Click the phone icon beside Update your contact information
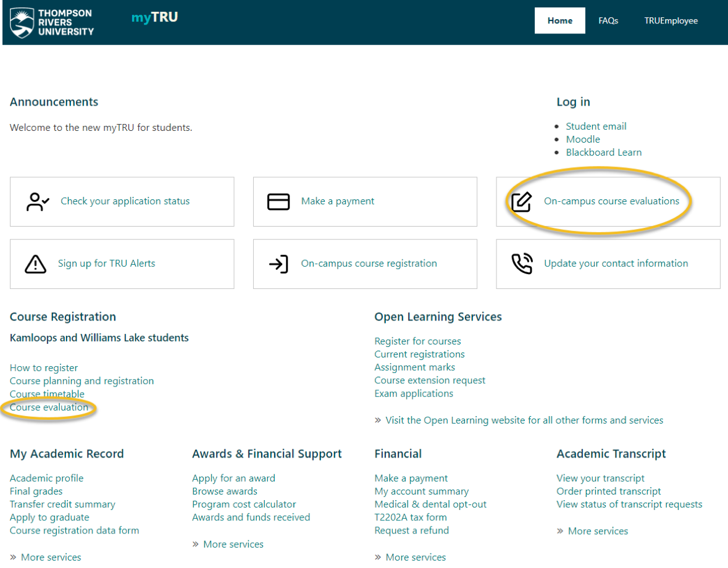Screen dimensions: 728x568 pos(522,264)
